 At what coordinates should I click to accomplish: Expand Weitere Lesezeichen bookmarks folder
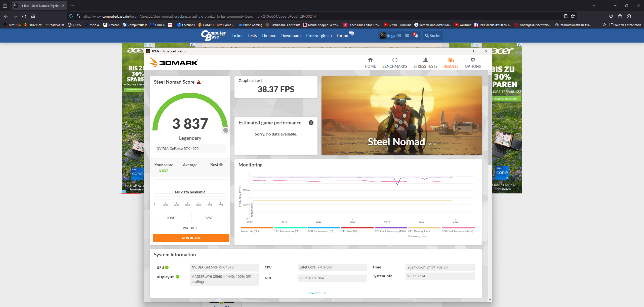[625, 25]
